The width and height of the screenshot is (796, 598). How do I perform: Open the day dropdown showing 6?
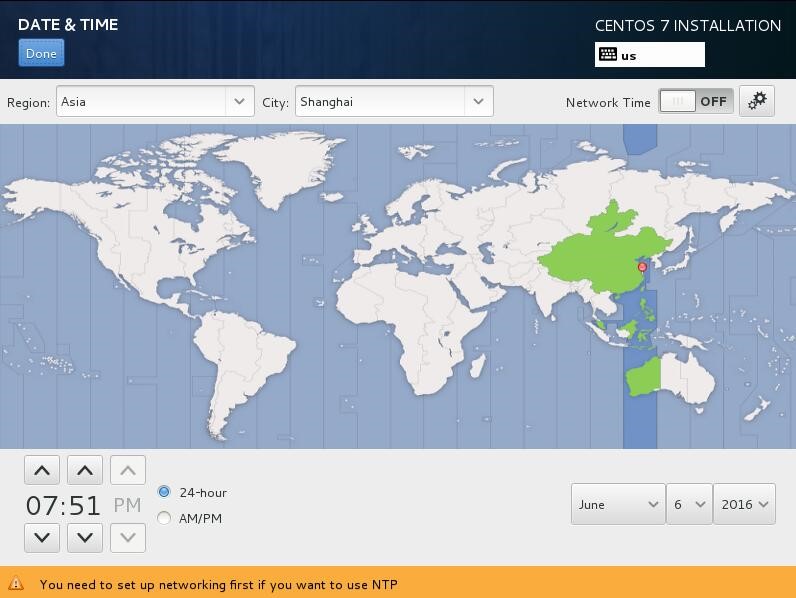(x=689, y=504)
